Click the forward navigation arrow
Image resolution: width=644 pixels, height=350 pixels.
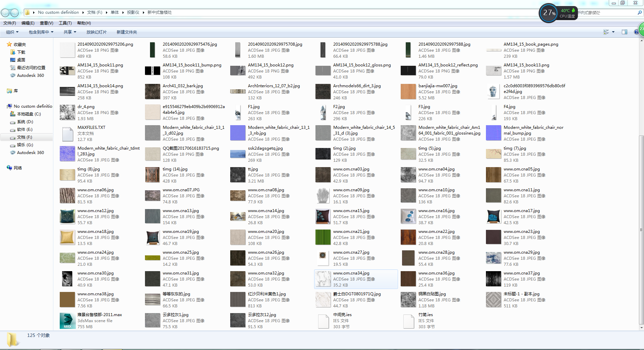[x=14, y=13]
